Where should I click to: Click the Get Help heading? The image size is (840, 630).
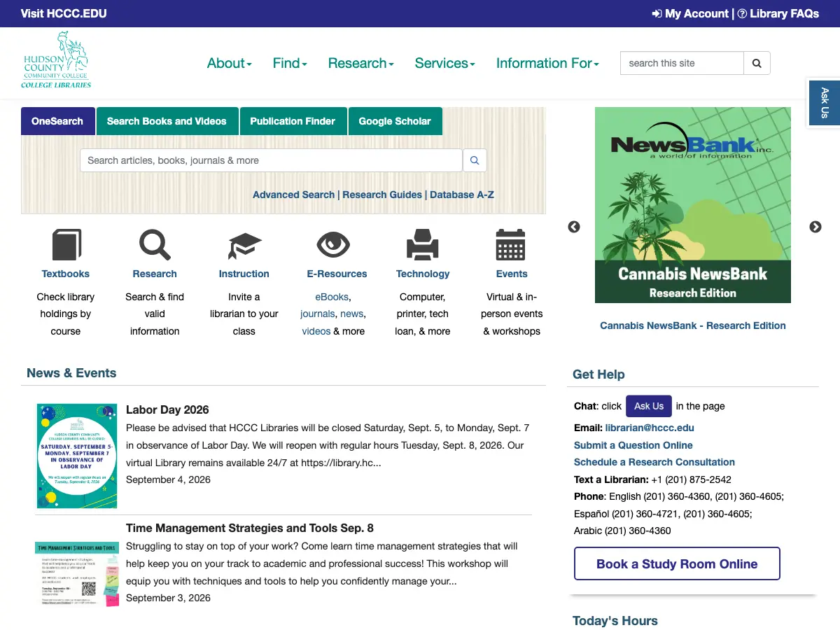(598, 374)
